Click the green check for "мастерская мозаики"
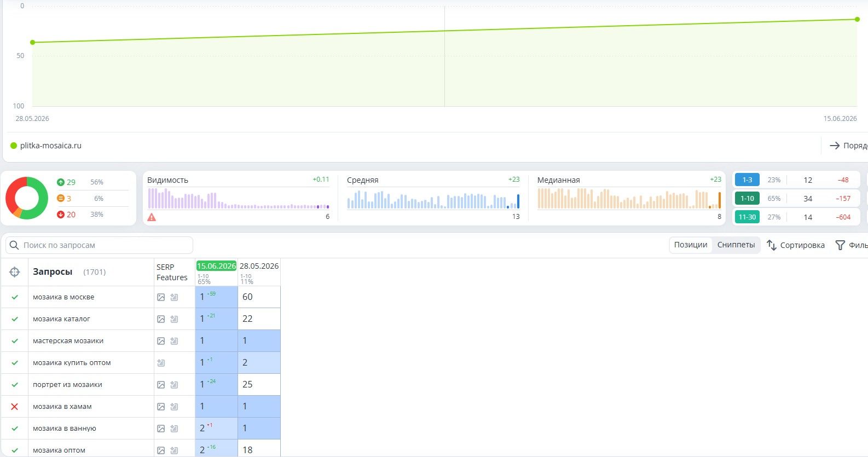The height and width of the screenshot is (457, 868). click(15, 341)
